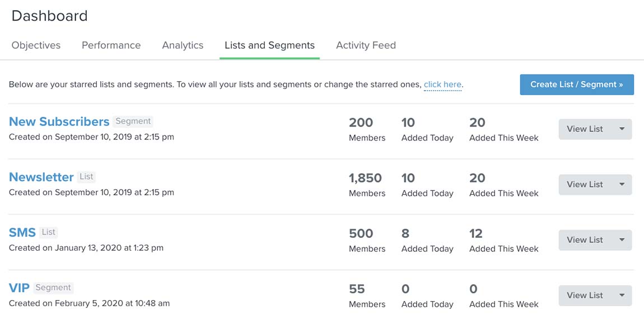Screen dimensions: 644x314
Task: Open the VIP segment link
Action: tap(19, 288)
